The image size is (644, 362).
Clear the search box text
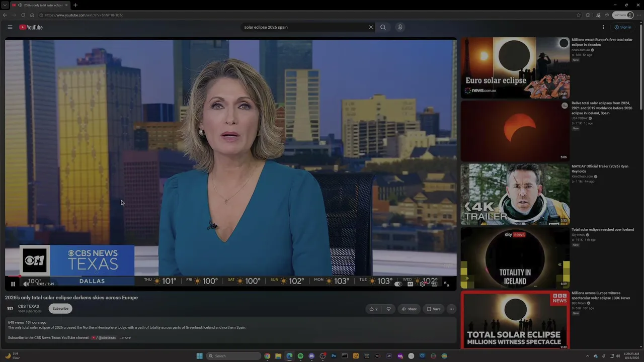coord(371,27)
